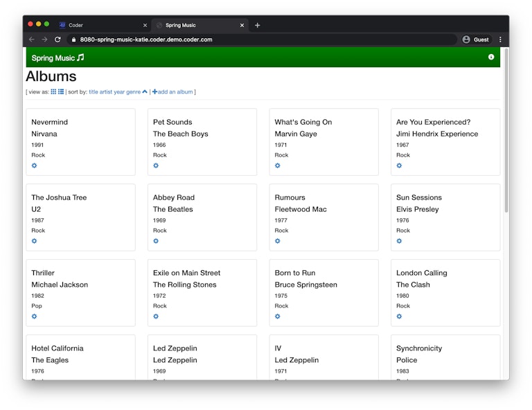Screen dimensions: 532x410
Task: Open gear menu on Pet Sounds card
Action: [x=156, y=166]
